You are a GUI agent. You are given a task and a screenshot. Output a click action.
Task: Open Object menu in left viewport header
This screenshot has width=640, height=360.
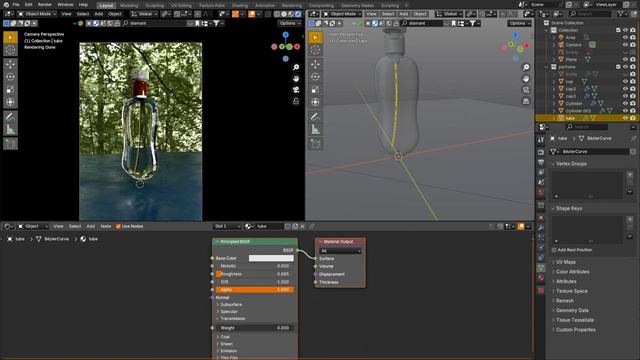click(x=115, y=14)
